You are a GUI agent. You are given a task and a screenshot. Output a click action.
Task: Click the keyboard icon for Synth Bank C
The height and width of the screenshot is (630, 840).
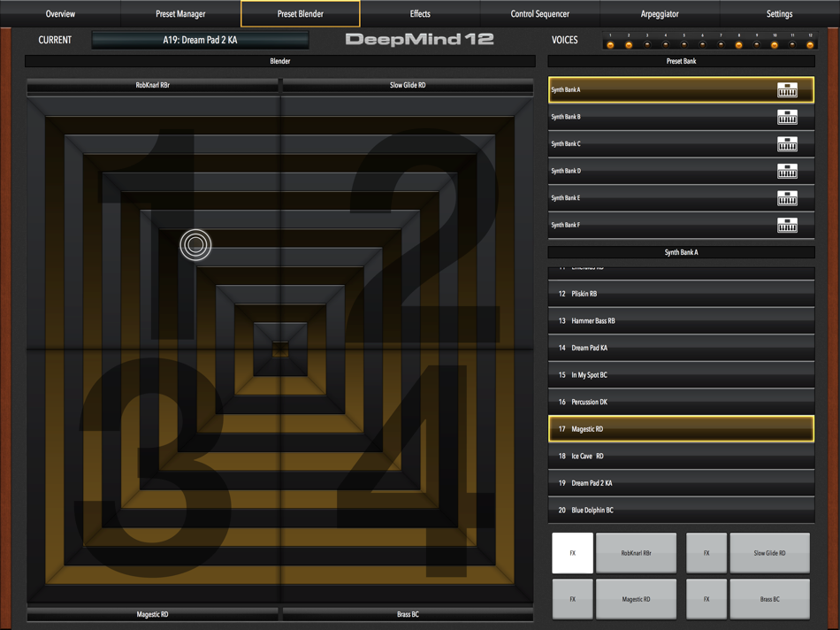tap(787, 143)
